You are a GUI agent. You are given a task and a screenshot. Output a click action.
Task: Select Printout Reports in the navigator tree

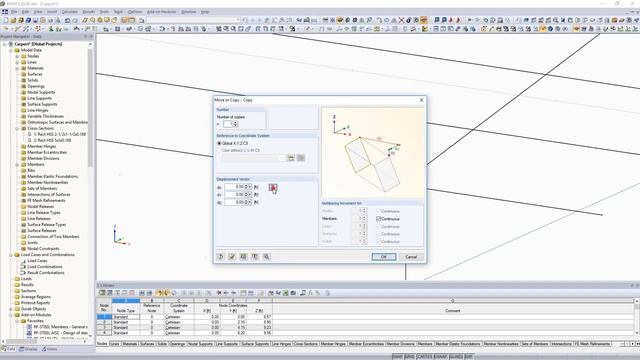(35, 303)
